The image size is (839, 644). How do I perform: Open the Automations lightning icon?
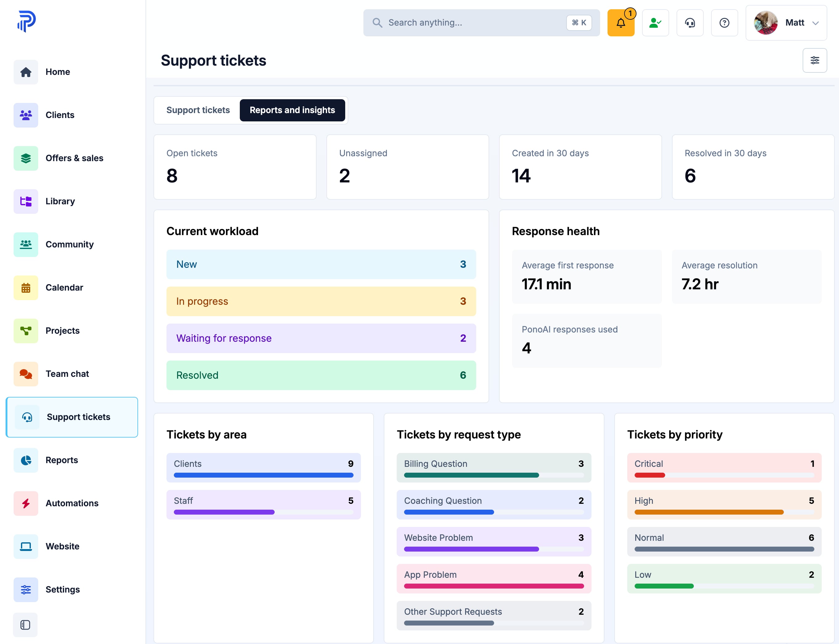point(26,503)
